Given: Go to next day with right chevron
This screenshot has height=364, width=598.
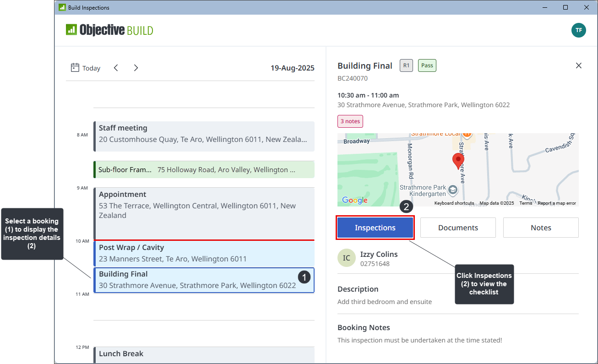Looking at the screenshot, I should point(136,68).
